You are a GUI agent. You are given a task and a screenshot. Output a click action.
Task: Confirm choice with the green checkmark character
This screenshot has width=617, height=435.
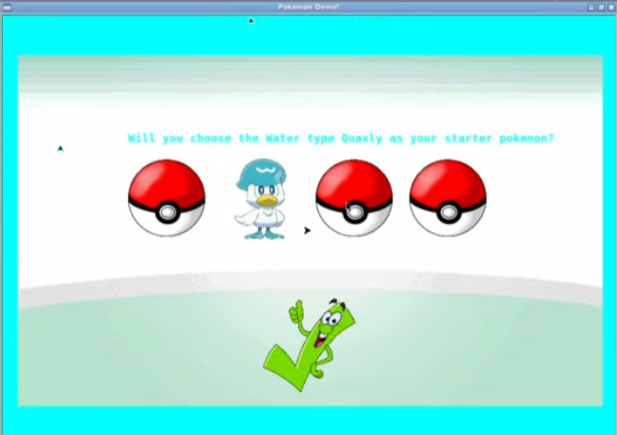tap(309, 345)
